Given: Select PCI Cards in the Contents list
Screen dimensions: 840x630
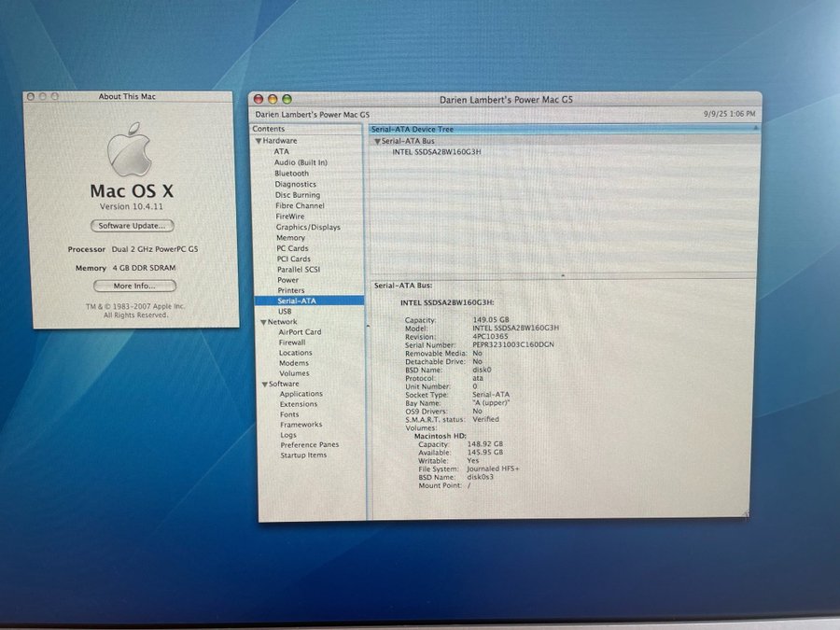Looking at the screenshot, I should click(294, 259).
